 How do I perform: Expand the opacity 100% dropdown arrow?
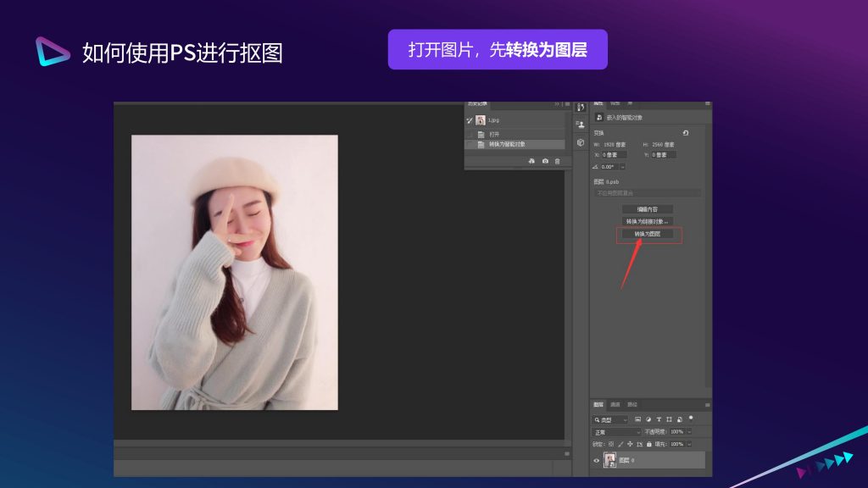[x=689, y=432]
